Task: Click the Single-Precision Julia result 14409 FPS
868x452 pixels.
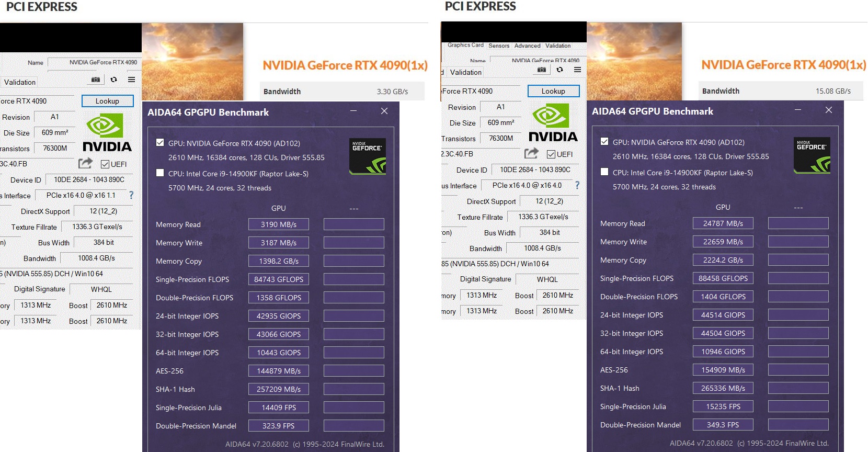Action: click(x=279, y=408)
